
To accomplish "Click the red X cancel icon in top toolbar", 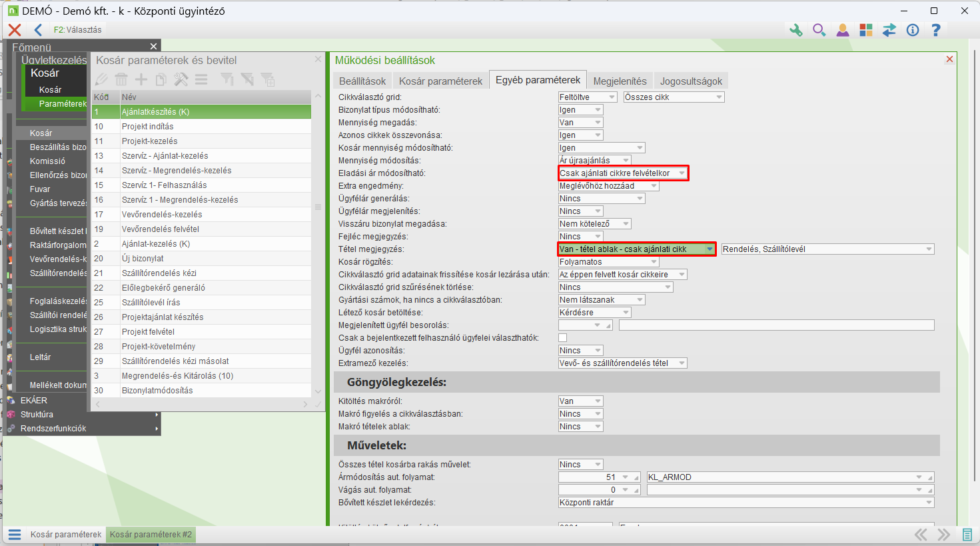I will click(x=15, y=29).
